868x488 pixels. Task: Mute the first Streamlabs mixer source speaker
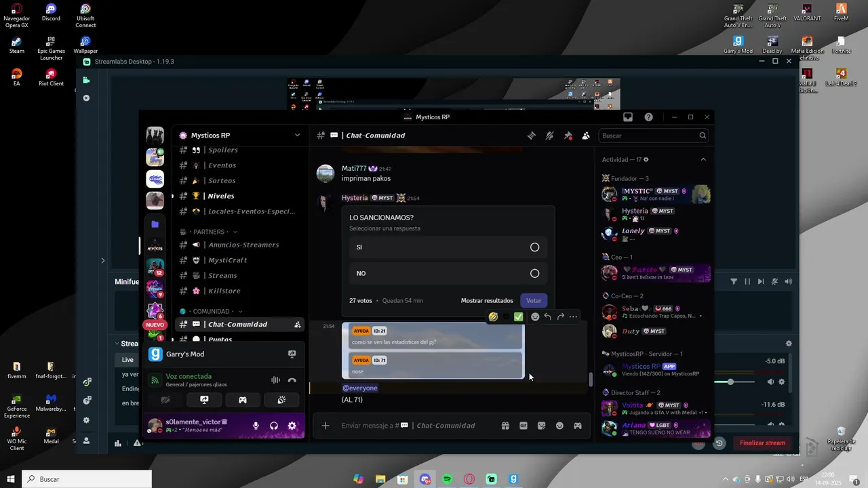pos(770,382)
